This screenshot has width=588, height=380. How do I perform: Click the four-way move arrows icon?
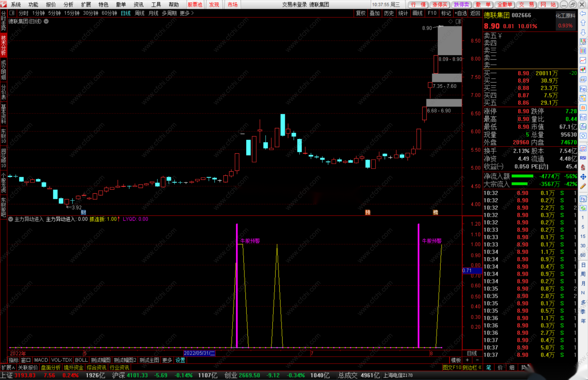coord(583,177)
